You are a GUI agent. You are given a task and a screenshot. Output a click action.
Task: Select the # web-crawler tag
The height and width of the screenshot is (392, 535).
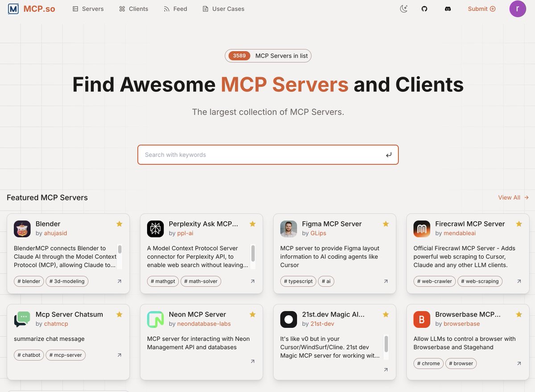pyautogui.click(x=435, y=281)
